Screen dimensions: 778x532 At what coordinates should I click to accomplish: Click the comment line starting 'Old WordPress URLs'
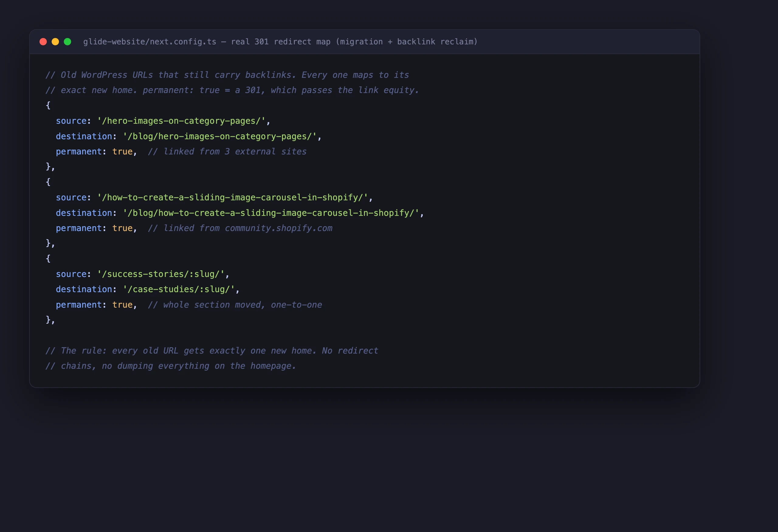click(227, 75)
